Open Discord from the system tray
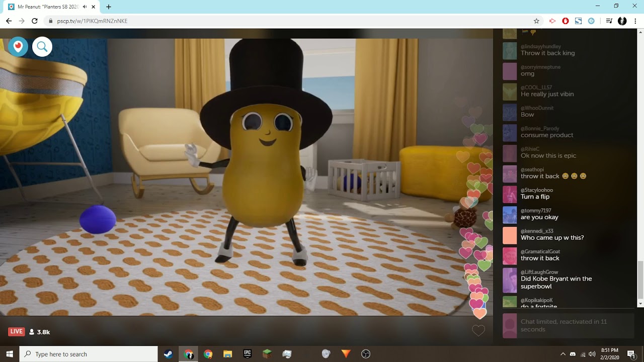 [573, 354]
